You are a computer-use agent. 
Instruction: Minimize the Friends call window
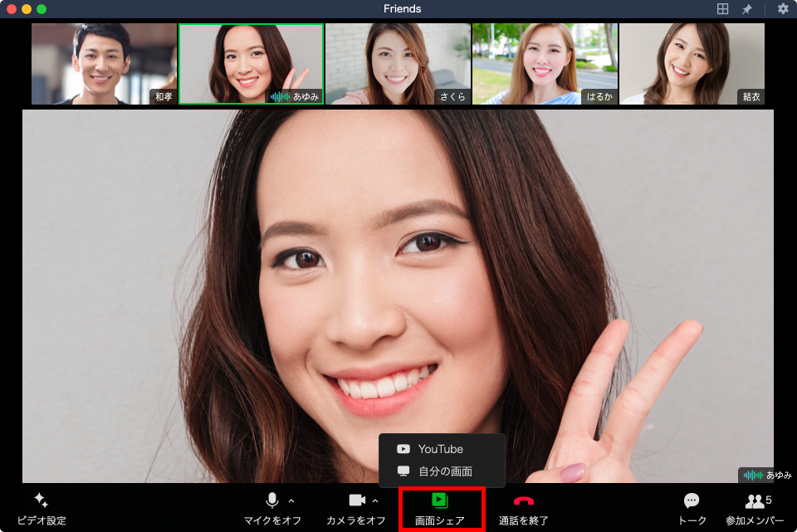27,8
